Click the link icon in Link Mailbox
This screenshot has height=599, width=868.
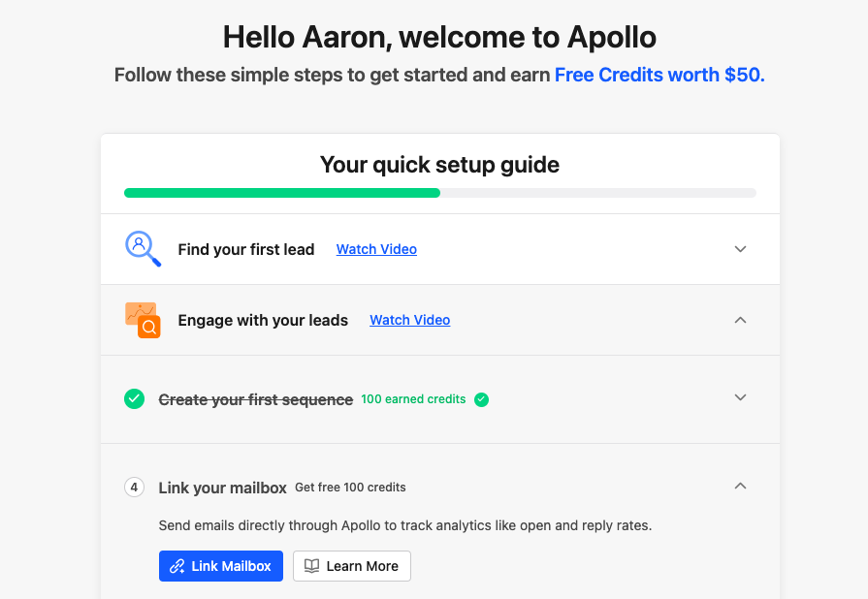[x=177, y=566]
